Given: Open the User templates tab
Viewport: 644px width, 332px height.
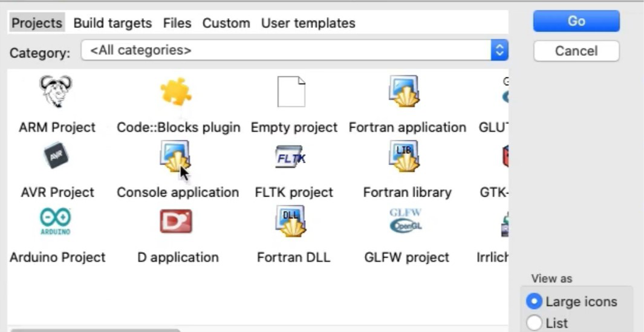Looking at the screenshot, I should [x=308, y=24].
